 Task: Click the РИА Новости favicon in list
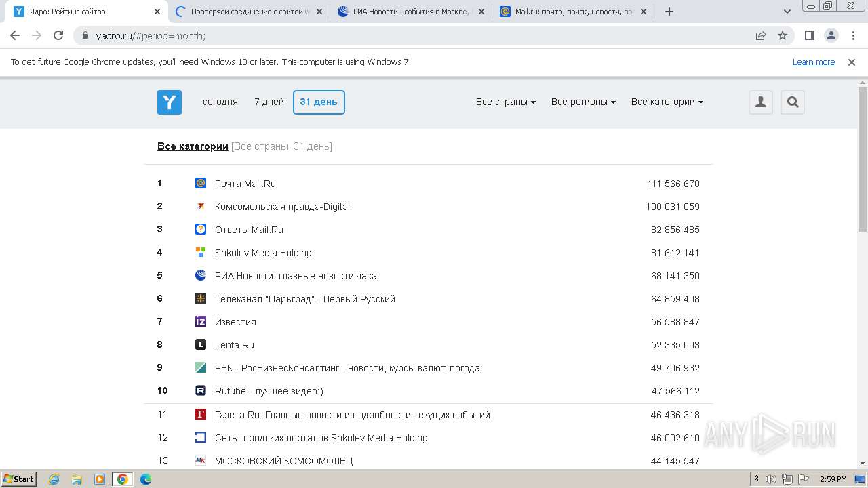tap(201, 275)
